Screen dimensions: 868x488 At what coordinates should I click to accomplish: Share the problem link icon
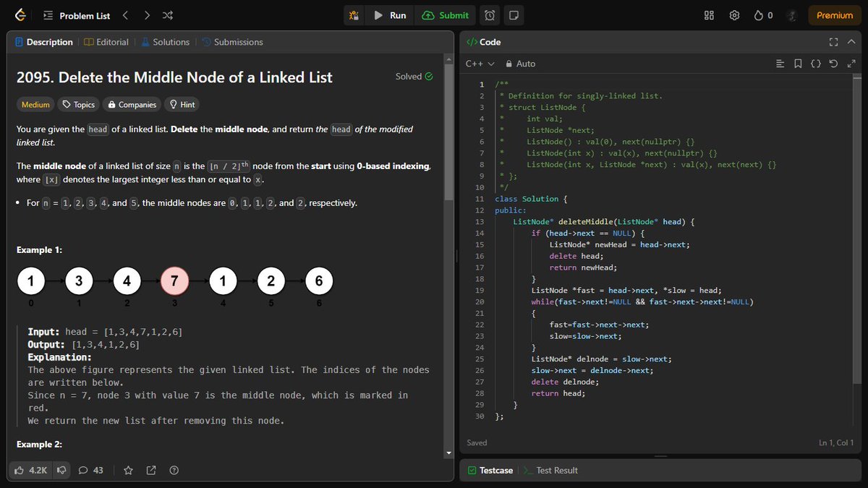tap(151, 471)
